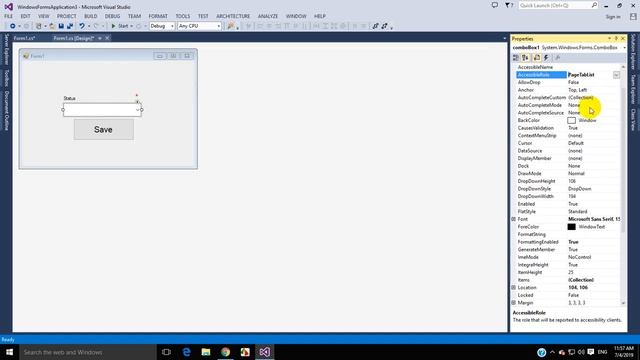This screenshot has height=360, width=640.
Task: Open Task View on the taskbar
Action: point(166,352)
